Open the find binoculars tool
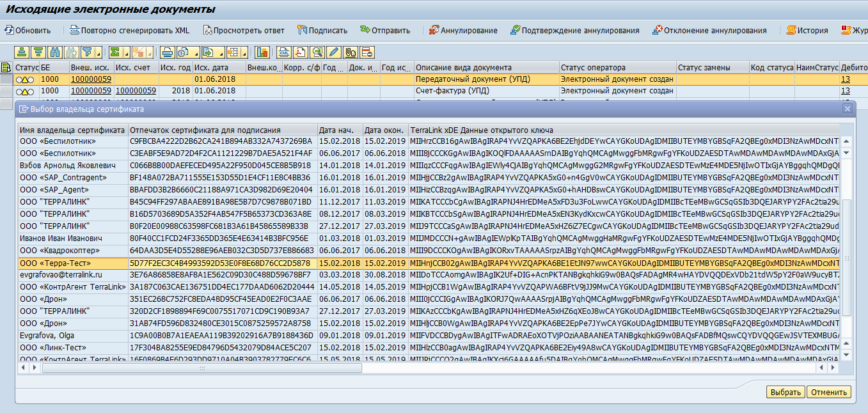868x413 pixels. (55, 52)
